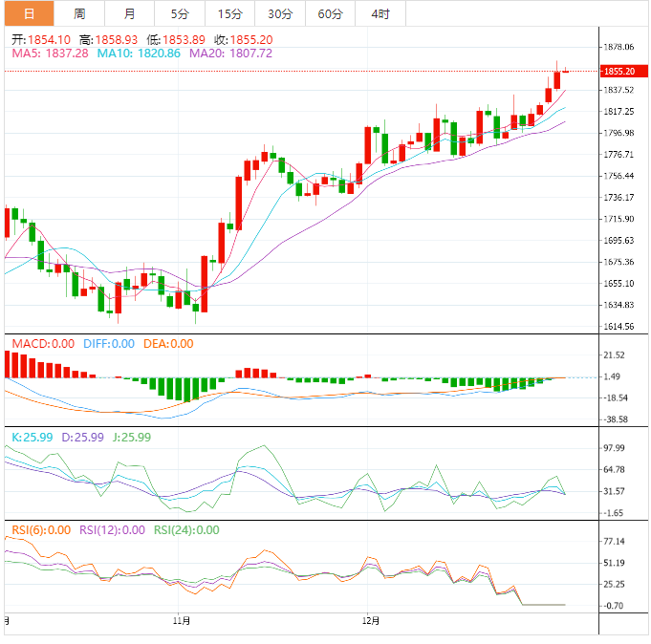The height and width of the screenshot is (644, 651).
Task: Open the 60分 timeframe tab
Action: [330, 13]
